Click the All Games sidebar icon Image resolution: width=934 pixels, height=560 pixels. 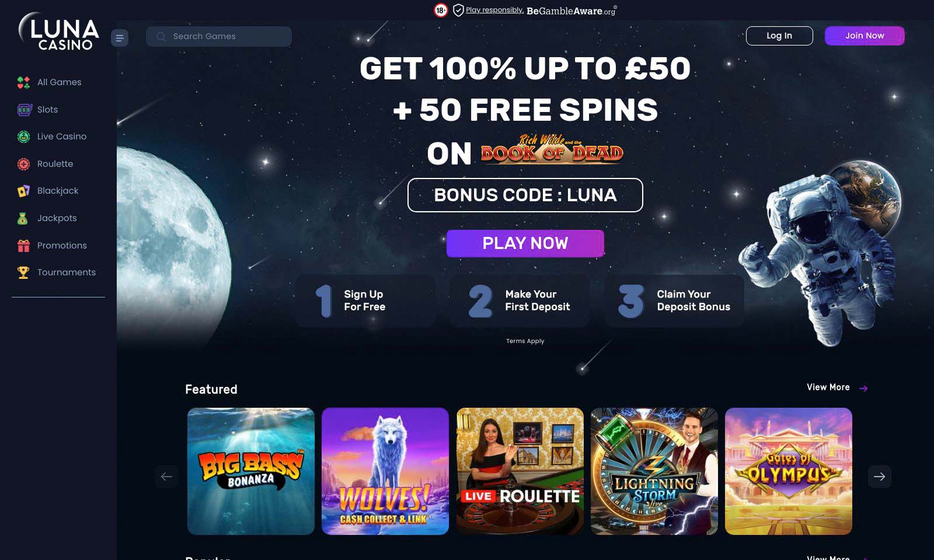[23, 82]
